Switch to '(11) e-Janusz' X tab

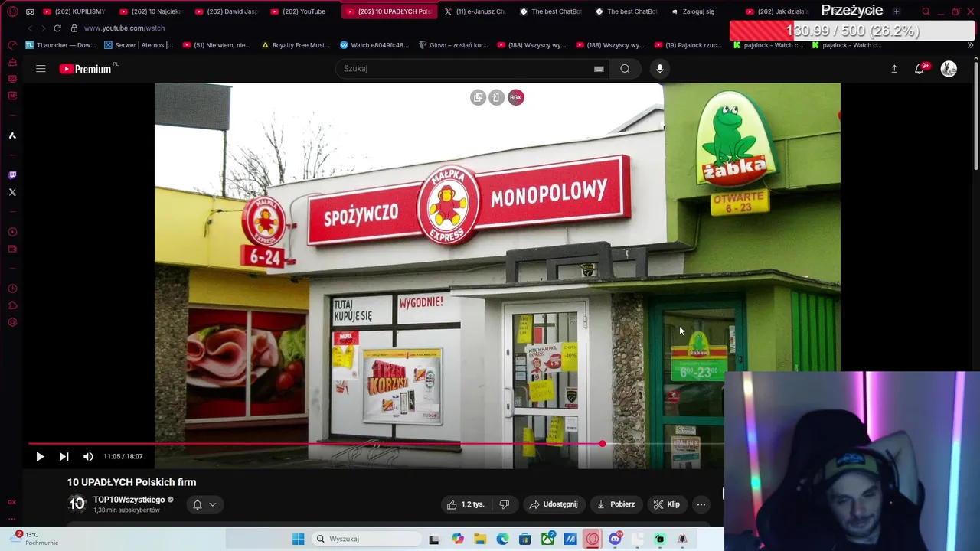pos(475,11)
